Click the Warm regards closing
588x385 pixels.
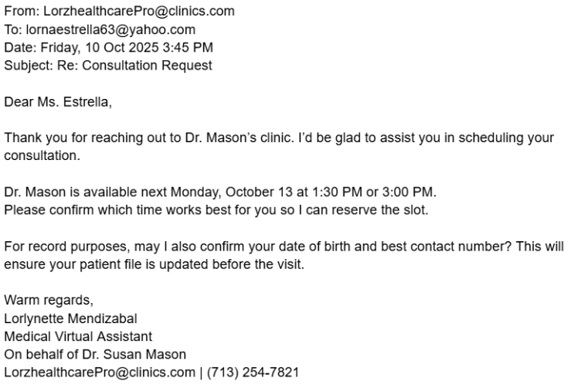(x=48, y=300)
